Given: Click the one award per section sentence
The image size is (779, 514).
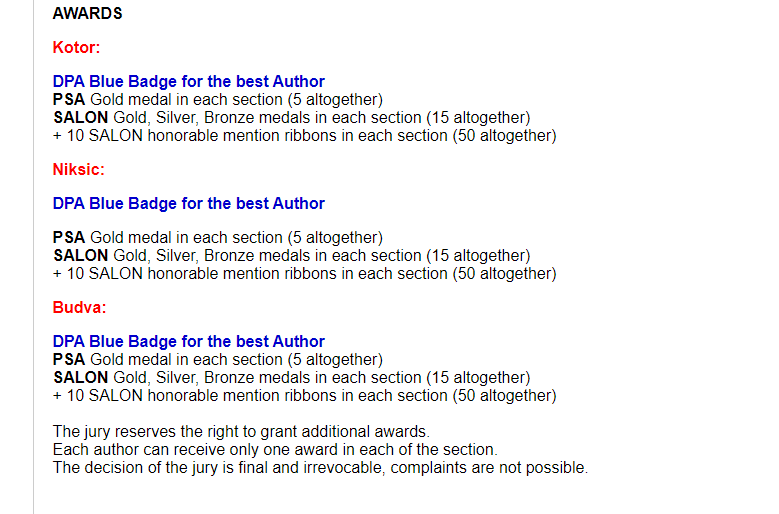Looking at the screenshot, I should tap(274, 449).
